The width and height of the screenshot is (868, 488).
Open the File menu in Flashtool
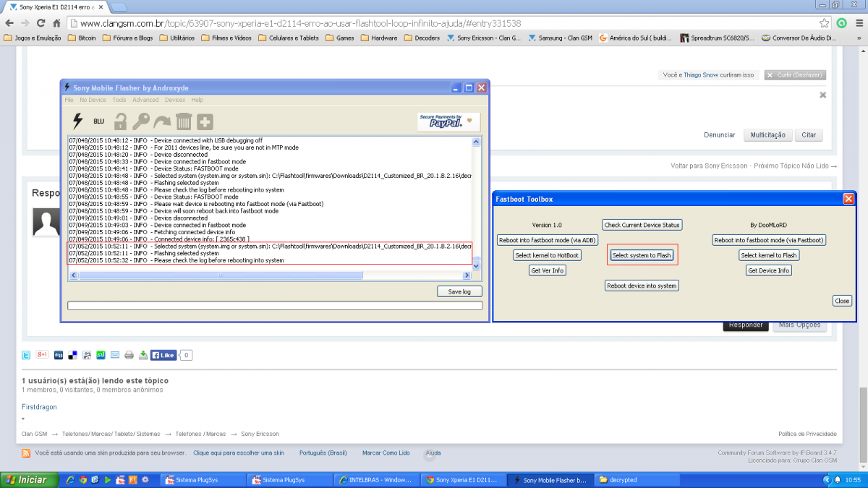pos(69,100)
